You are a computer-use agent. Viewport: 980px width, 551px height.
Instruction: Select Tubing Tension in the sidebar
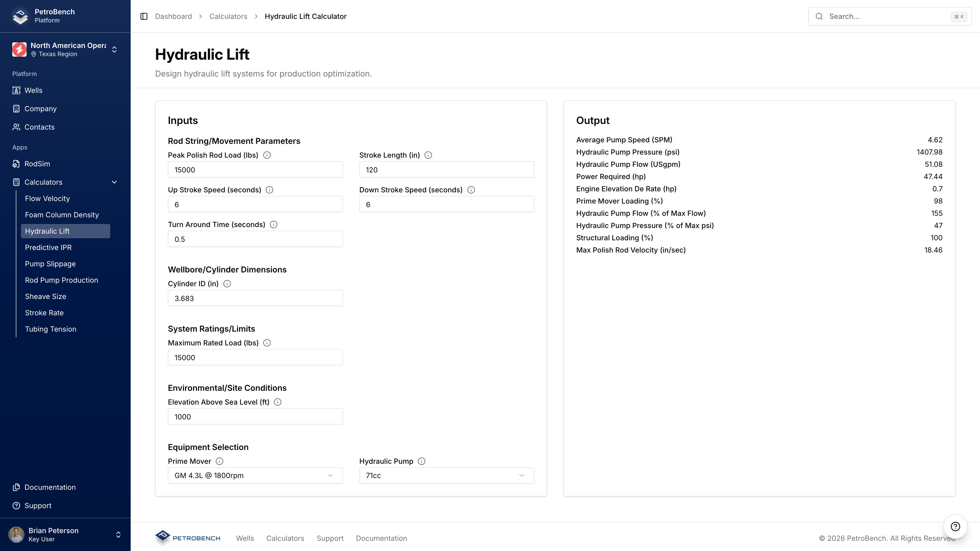point(51,329)
